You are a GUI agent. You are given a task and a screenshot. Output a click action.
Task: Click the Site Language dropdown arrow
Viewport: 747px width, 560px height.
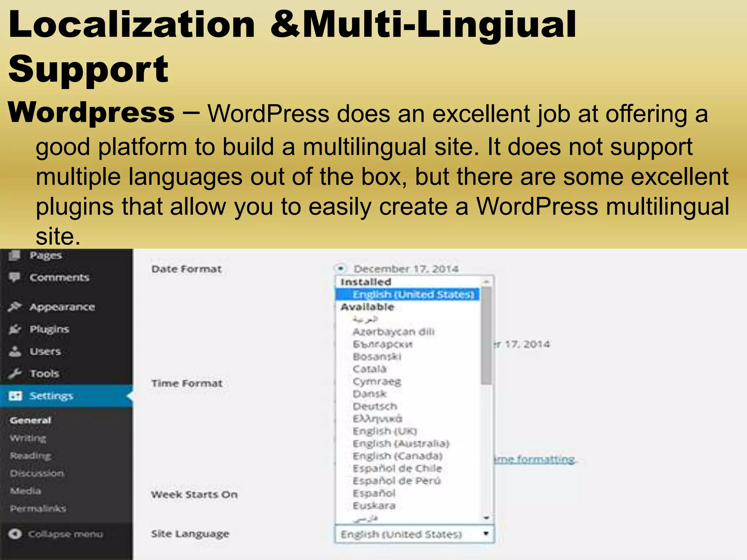(x=486, y=534)
